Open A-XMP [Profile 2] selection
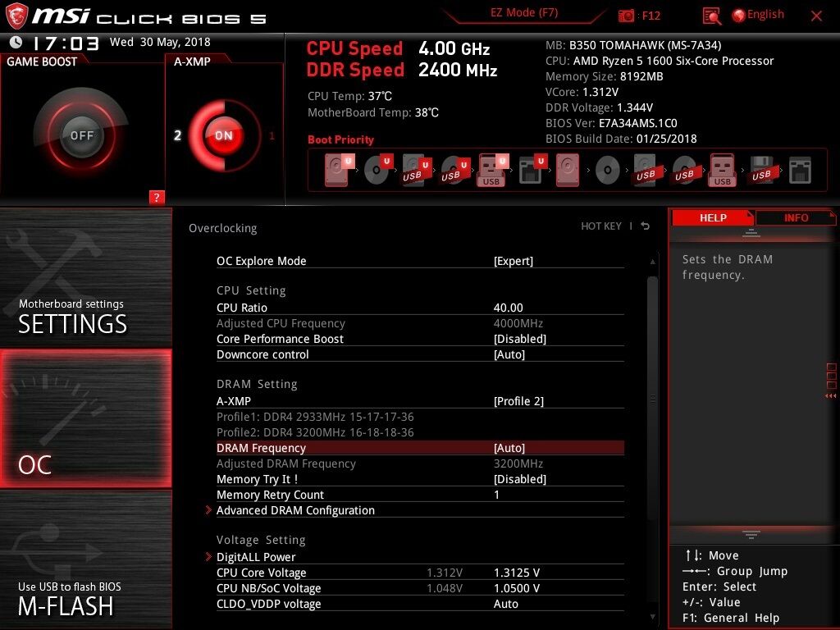The width and height of the screenshot is (840, 630). pyautogui.click(x=420, y=400)
